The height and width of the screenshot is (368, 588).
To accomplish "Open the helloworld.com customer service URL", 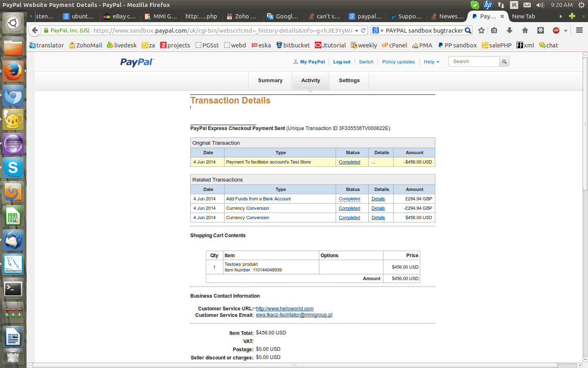I will coord(285,309).
